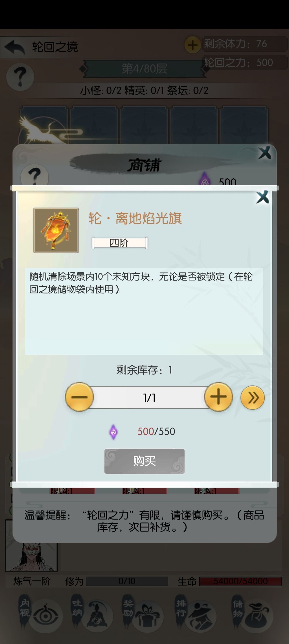Open the shop help question mark

coord(35,175)
